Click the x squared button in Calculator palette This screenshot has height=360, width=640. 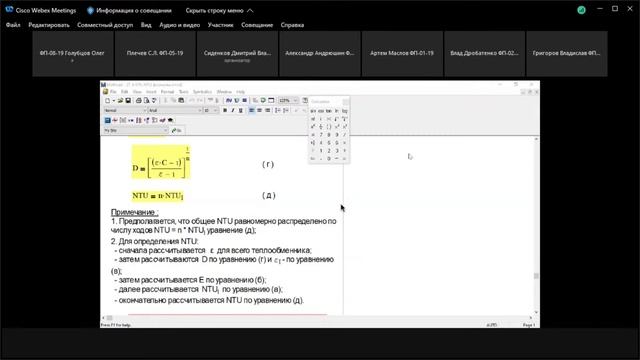click(x=337, y=127)
